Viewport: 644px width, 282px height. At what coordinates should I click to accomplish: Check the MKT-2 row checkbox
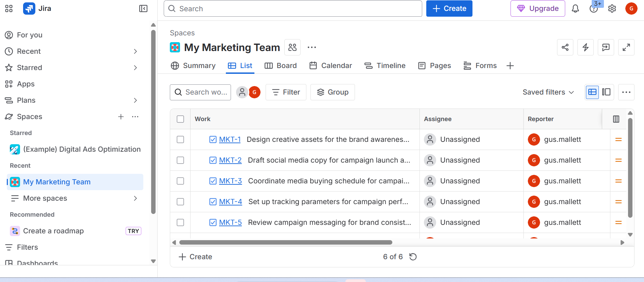[180, 160]
